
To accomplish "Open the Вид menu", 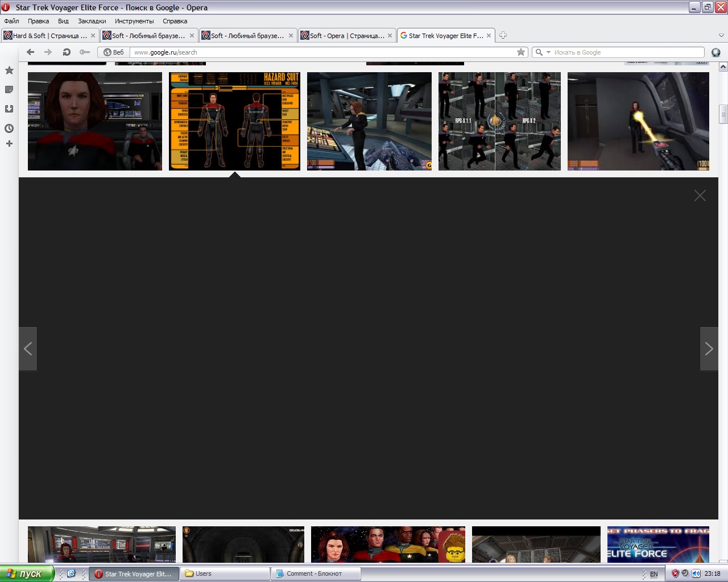I will pos(63,21).
